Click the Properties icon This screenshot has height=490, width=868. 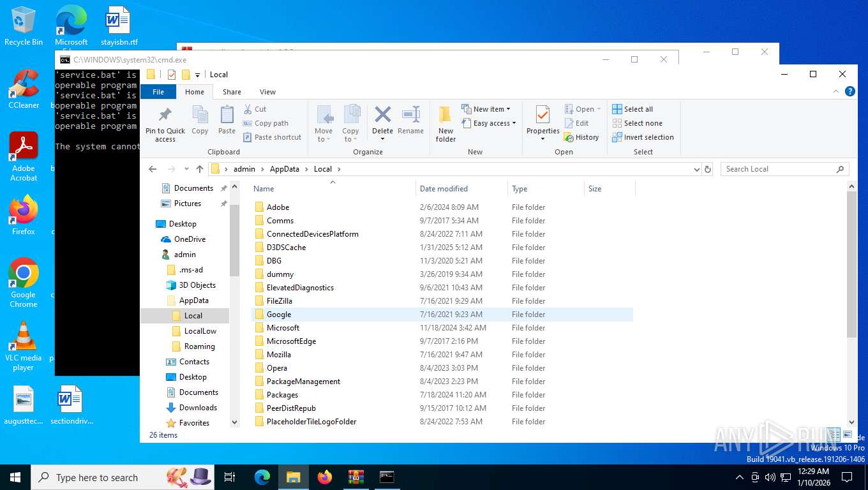click(x=542, y=115)
